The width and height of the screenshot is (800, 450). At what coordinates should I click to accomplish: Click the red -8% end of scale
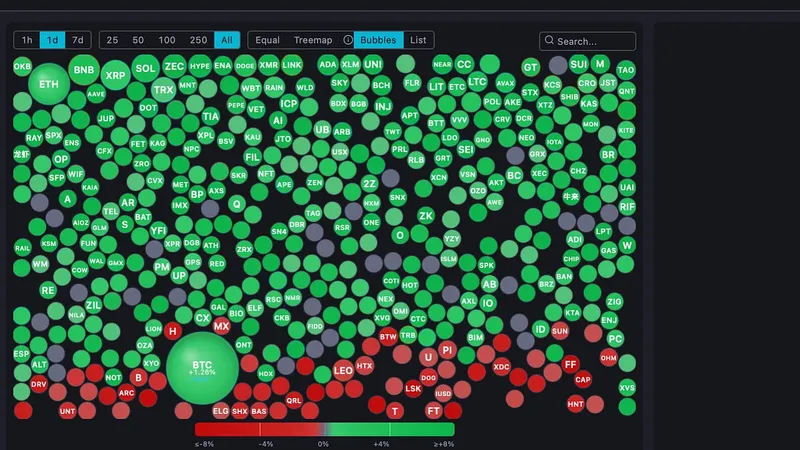pyautogui.click(x=204, y=444)
